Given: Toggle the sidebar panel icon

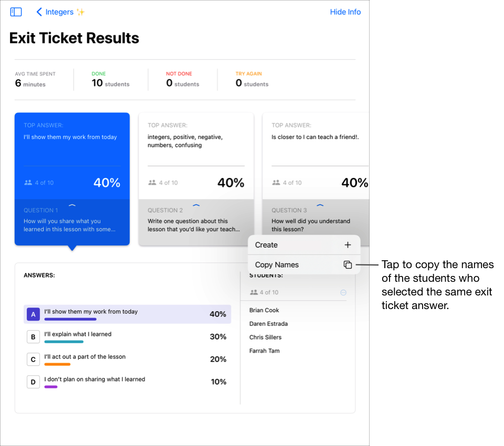Looking at the screenshot, I should [x=16, y=12].
